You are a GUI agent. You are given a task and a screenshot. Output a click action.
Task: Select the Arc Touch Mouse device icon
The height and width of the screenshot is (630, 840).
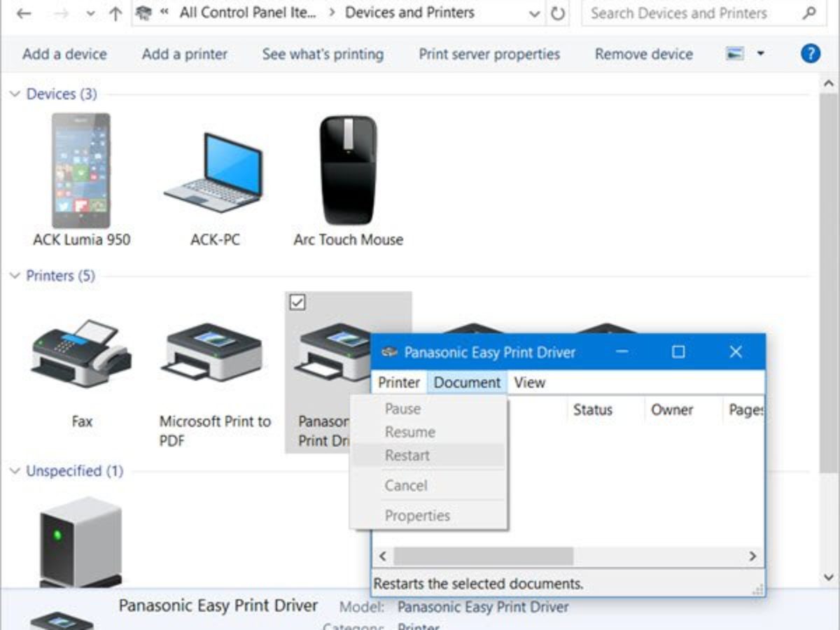coord(348,170)
